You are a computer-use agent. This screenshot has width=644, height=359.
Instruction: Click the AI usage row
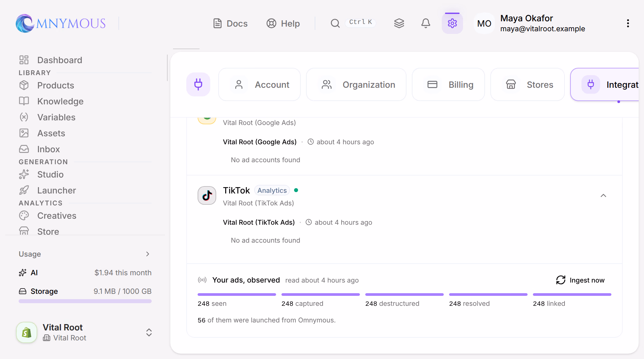coord(85,273)
